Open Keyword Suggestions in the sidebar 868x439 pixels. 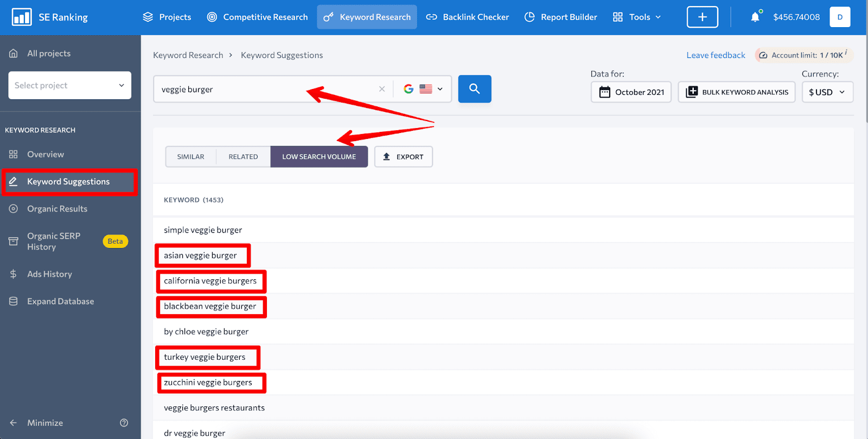coord(69,182)
